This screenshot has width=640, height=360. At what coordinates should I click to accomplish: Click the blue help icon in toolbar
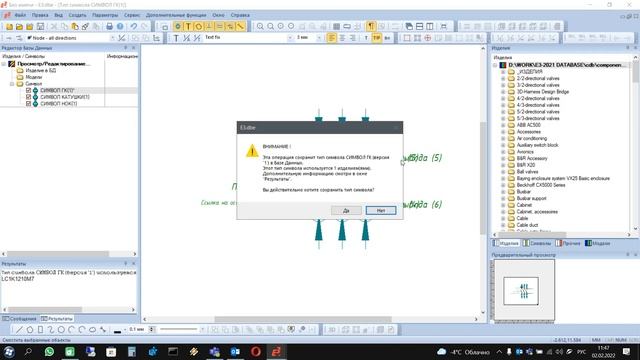pos(120,27)
